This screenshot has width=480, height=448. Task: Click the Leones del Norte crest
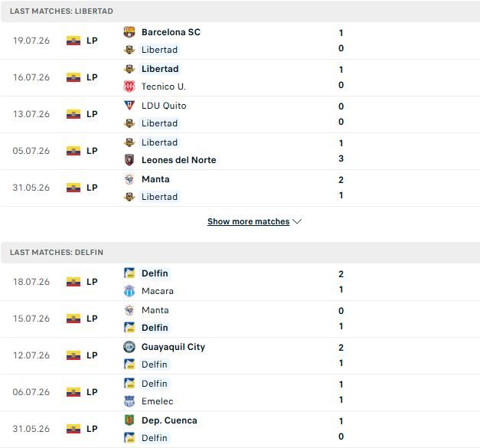129,160
